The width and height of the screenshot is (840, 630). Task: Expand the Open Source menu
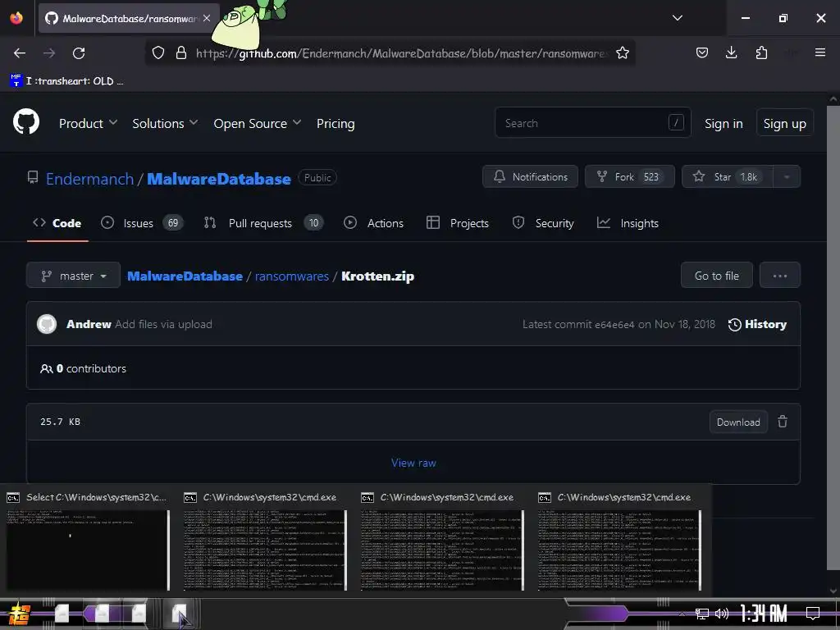point(257,124)
